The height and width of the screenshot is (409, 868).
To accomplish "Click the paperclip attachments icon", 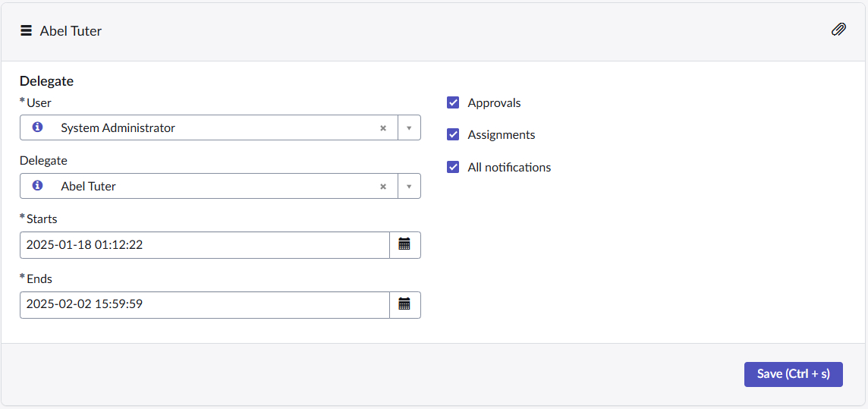I will point(838,30).
